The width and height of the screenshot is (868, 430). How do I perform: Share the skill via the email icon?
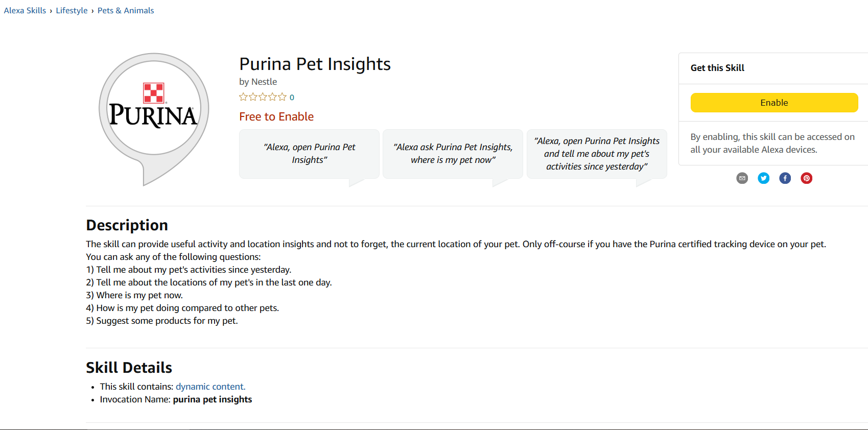pyautogui.click(x=742, y=178)
